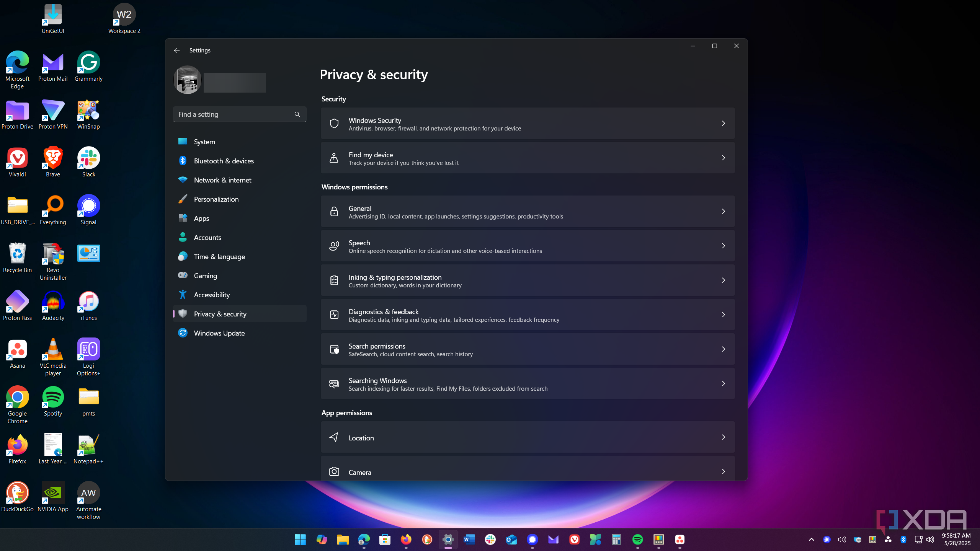This screenshot has width=980, height=551.
Task: Select Bluetooth & devices in the sidebar
Action: pos(240,161)
